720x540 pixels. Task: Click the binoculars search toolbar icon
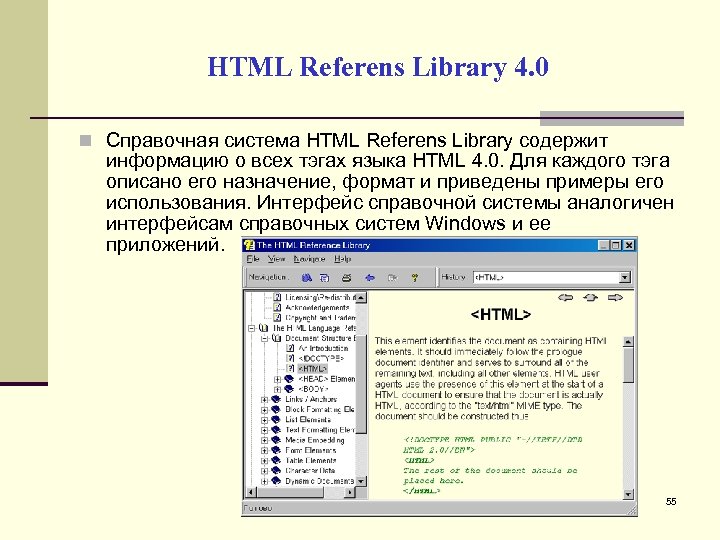(306, 277)
